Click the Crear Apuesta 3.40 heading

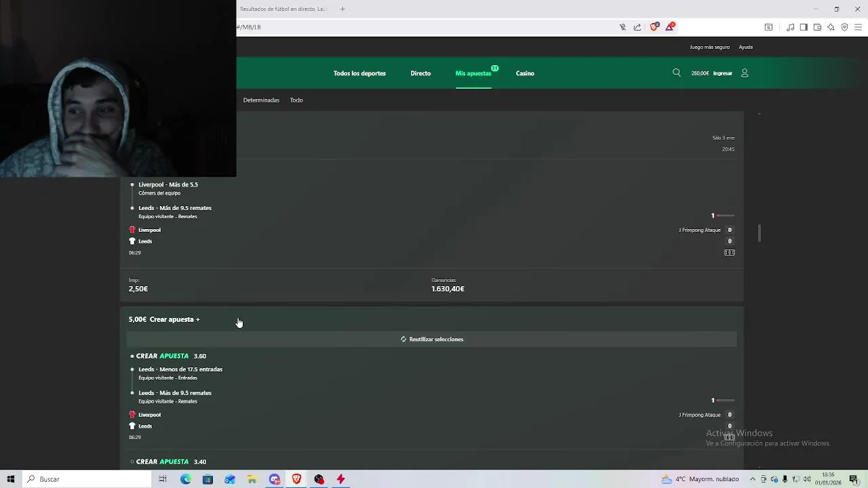[171, 462]
